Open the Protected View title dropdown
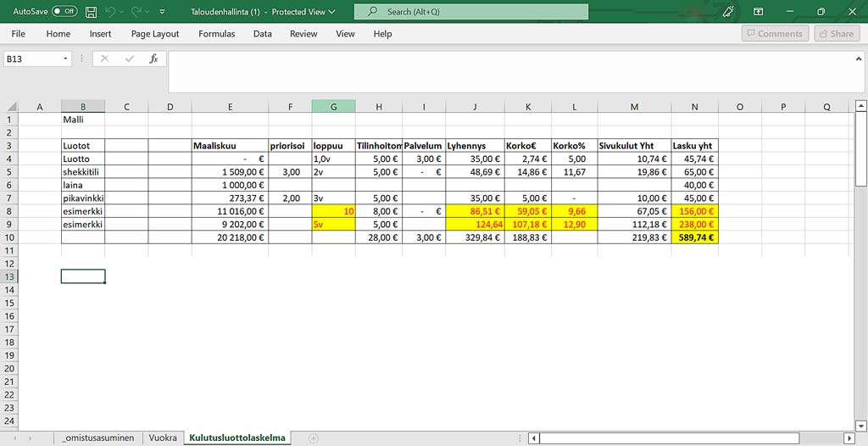 pos(331,11)
